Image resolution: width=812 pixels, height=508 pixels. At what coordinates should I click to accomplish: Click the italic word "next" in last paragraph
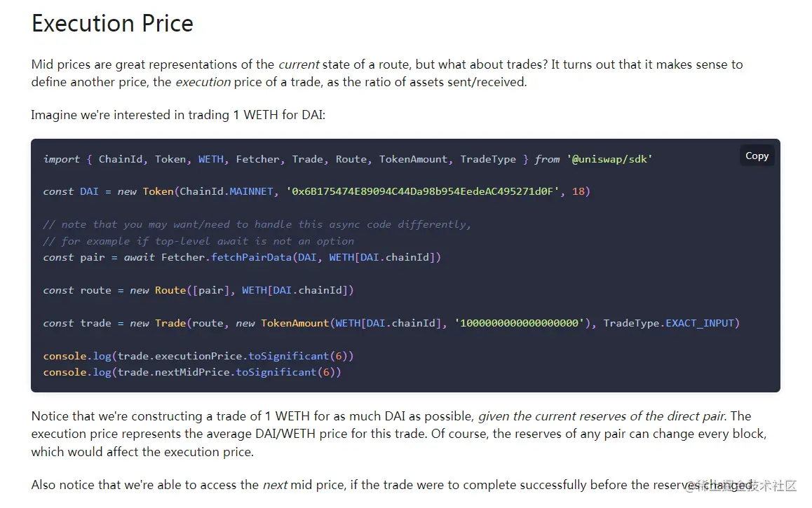coord(275,485)
